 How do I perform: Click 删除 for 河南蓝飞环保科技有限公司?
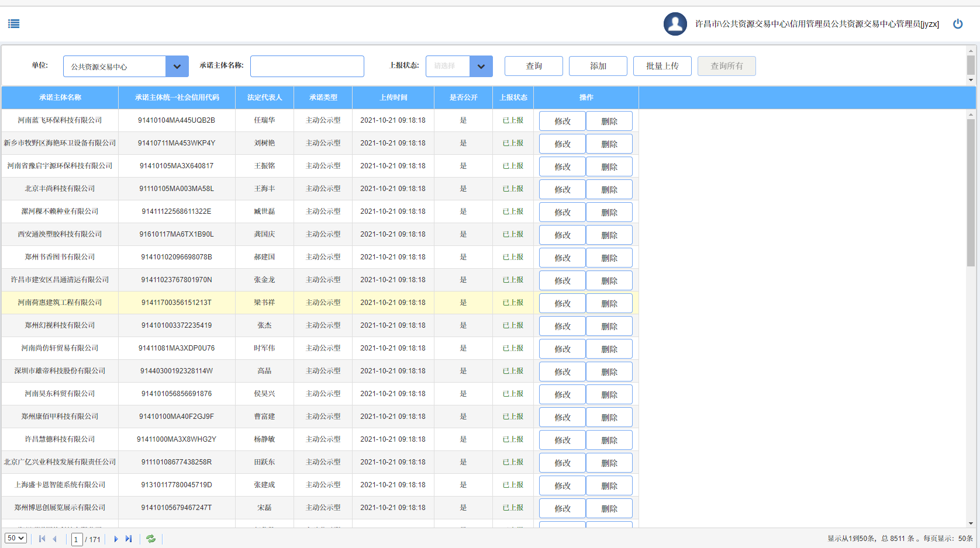click(x=609, y=121)
